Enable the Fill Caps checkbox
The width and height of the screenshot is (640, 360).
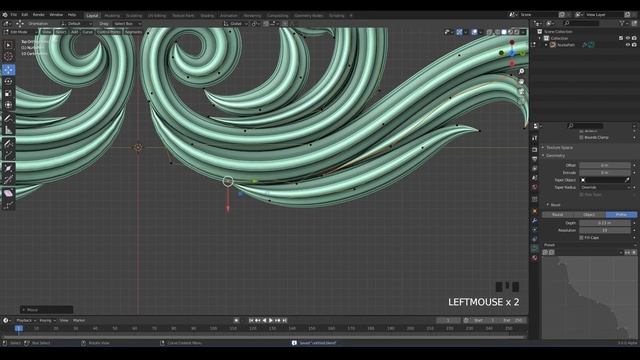click(581, 238)
